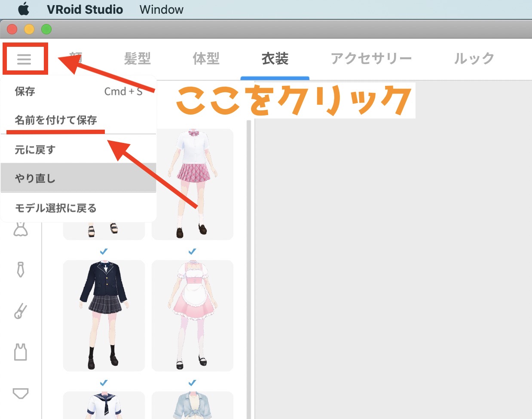Open the hamburger menu in the top-left corner

pos(24,59)
